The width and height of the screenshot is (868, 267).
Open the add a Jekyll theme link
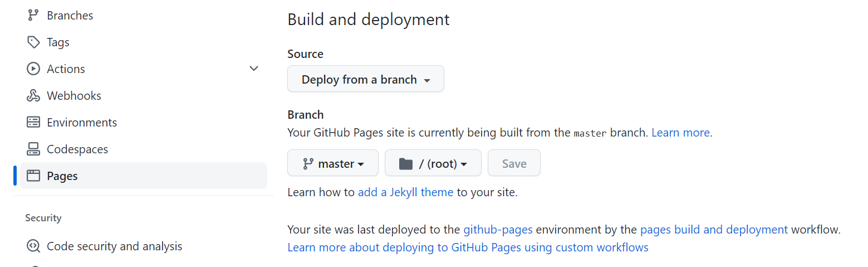point(405,192)
